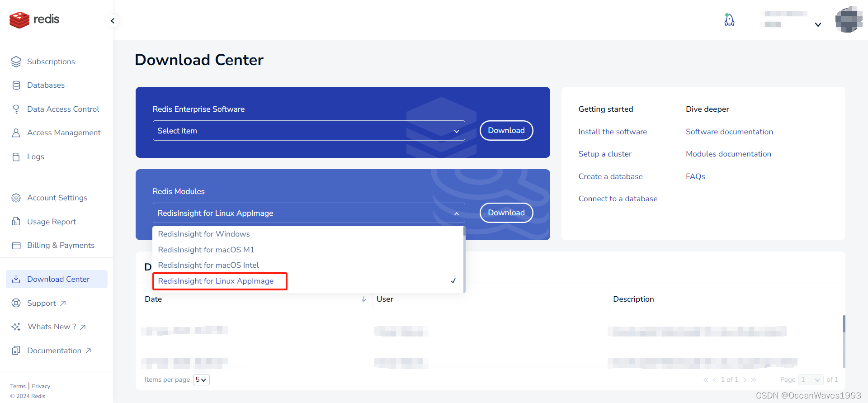
Task: Open the Terms link
Action: click(x=18, y=386)
